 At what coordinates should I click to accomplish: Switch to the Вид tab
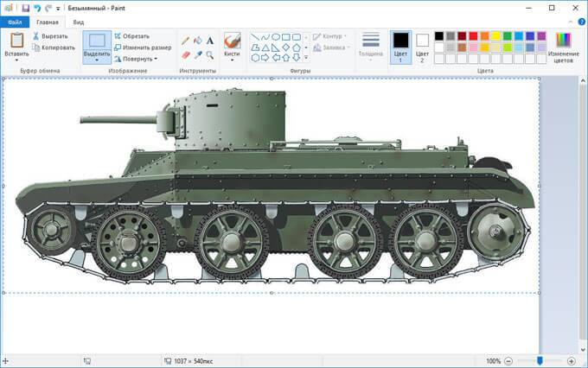[x=79, y=22]
